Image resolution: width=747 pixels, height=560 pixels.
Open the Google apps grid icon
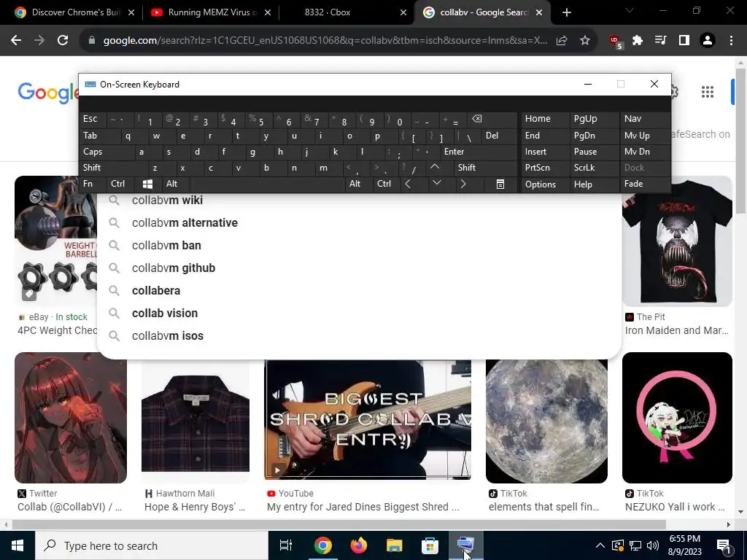[708, 92]
